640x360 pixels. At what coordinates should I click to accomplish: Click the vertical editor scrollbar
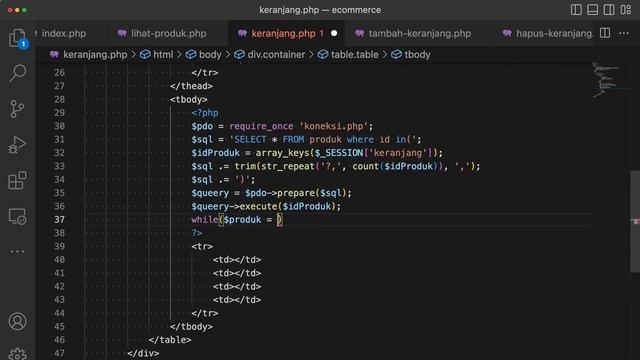635,222
